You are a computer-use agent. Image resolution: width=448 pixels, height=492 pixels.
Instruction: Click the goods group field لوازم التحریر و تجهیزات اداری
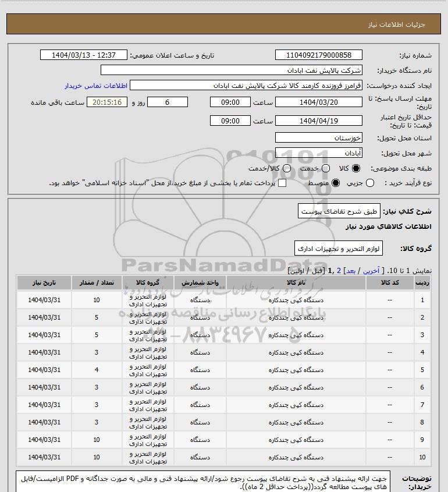339,248
